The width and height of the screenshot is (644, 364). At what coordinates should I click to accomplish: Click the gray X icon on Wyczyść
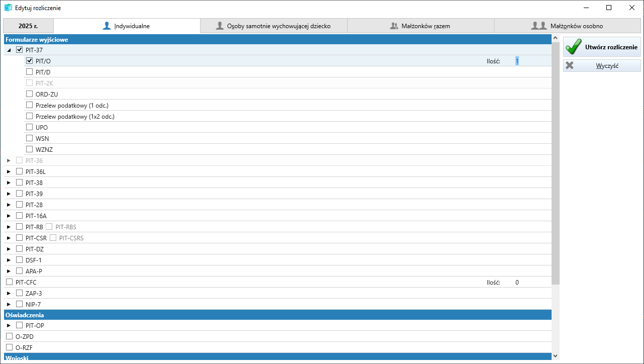(570, 65)
